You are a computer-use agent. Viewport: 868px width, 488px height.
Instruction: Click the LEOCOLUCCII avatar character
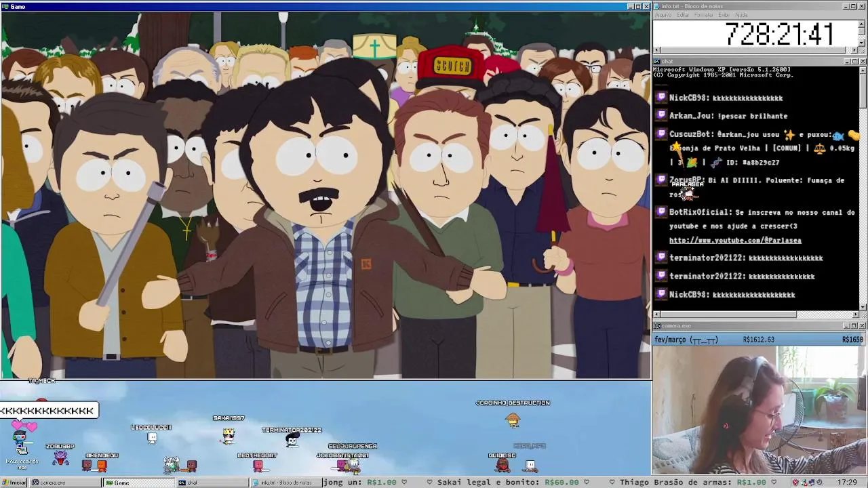(x=152, y=438)
